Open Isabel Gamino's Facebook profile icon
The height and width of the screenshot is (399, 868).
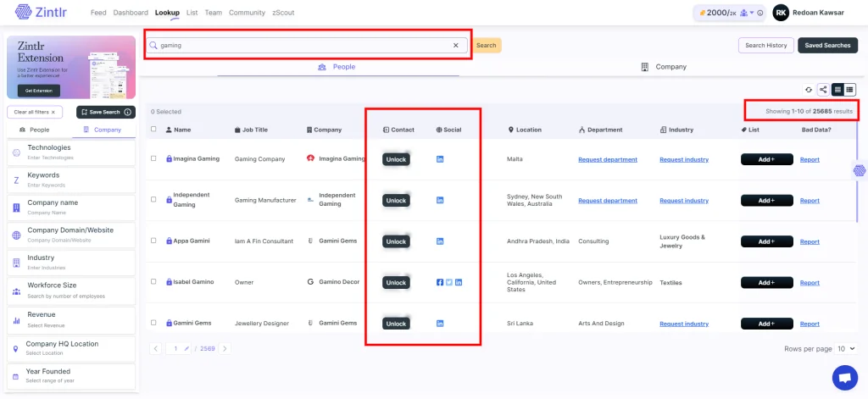[x=439, y=282]
